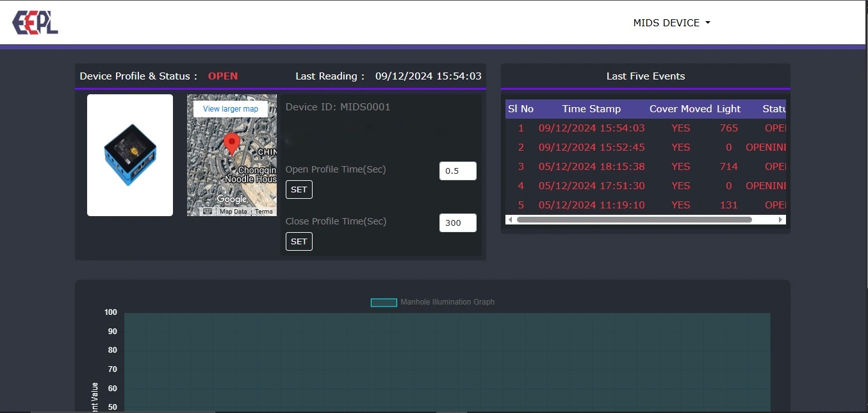Open the View larger map link

pyautogui.click(x=231, y=109)
